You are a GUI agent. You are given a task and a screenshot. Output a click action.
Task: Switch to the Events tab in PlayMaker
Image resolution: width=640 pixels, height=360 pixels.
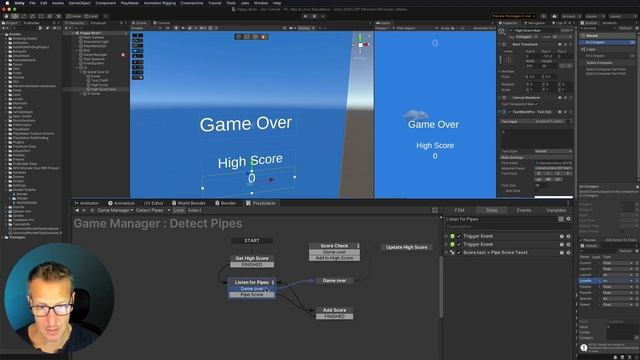[524, 210]
